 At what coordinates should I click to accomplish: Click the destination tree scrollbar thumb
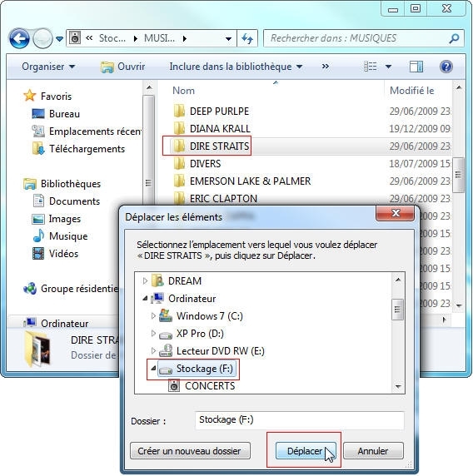[398, 310]
